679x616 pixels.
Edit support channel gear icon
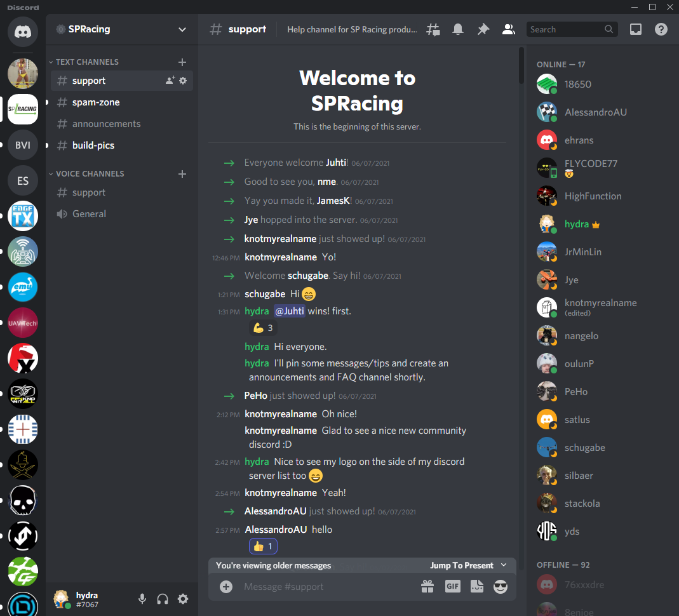183,81
